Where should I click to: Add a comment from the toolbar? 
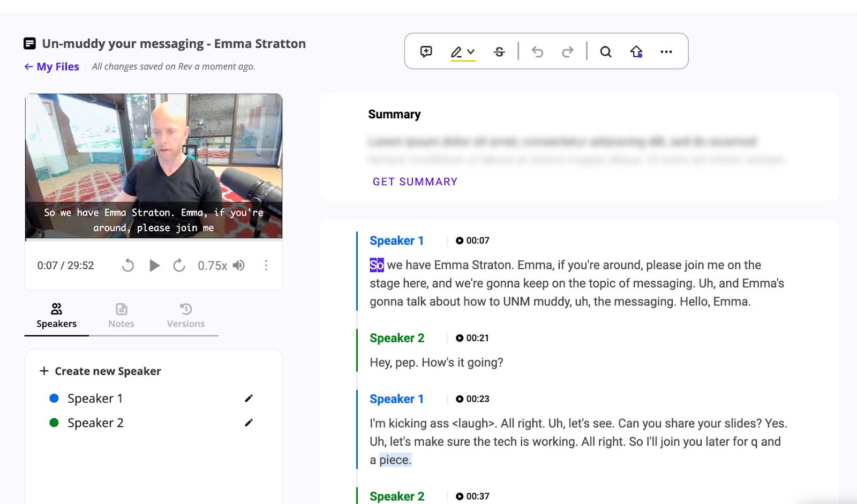point(426,51)
